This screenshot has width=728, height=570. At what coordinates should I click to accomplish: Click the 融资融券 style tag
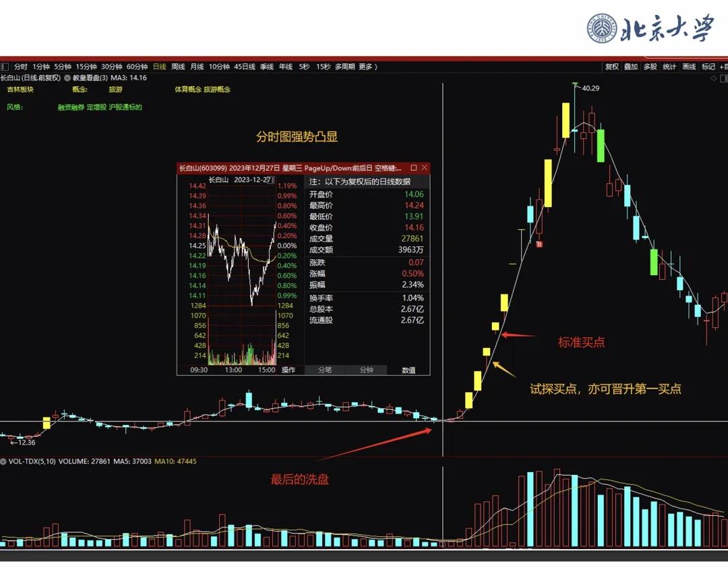(71, 107)
